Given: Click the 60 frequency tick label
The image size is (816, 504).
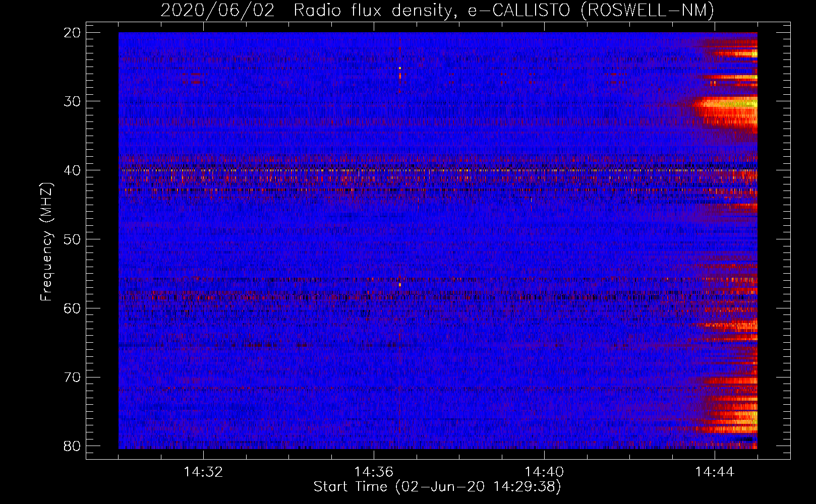Looking at the screenshot, I should 73,308.
